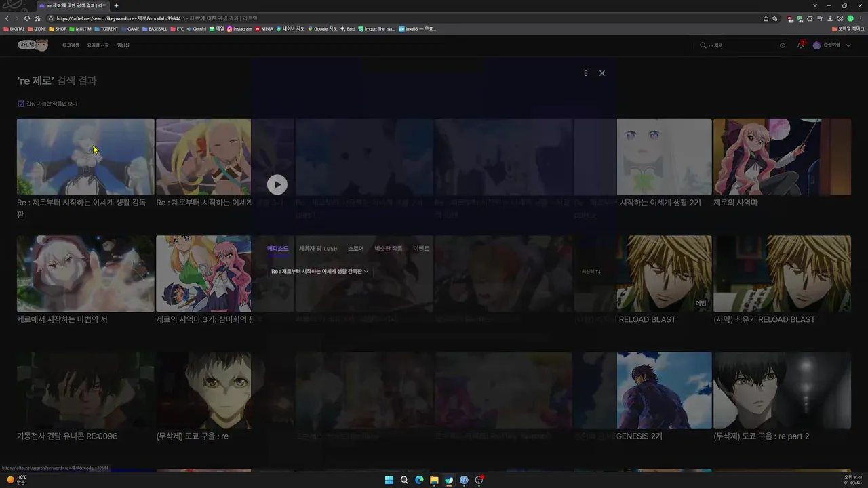This screenshot has height=488, width=868.
Task: Open browser downloads
Action: [830, 18]
